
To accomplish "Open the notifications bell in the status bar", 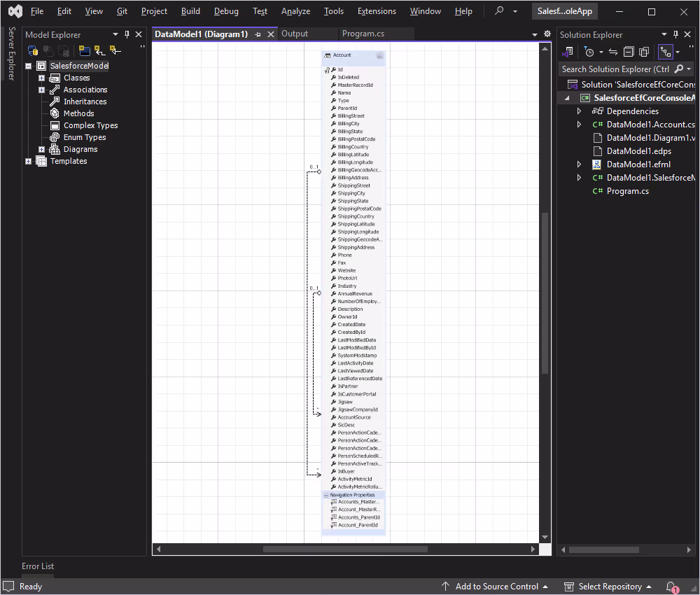I will coord(671,586).
